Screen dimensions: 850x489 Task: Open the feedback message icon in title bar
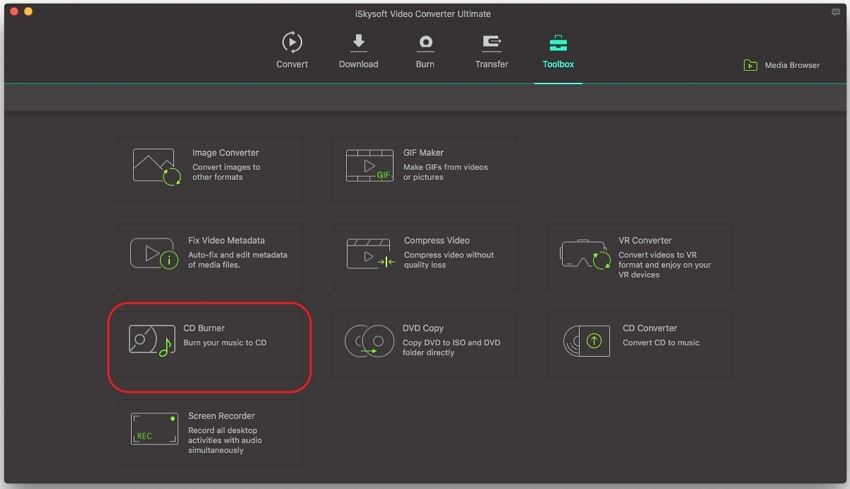836,13
